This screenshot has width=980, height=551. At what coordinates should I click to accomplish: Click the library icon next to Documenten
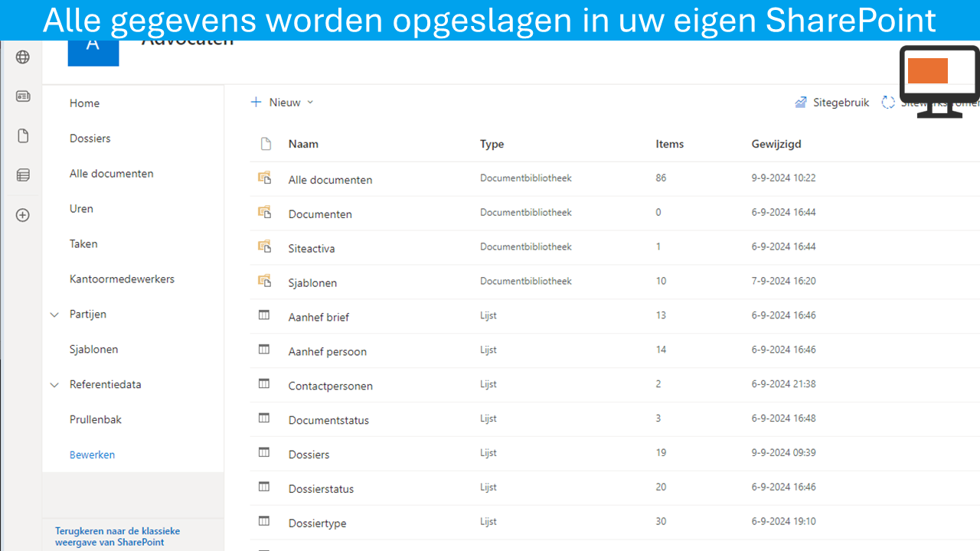pos(264,213)
